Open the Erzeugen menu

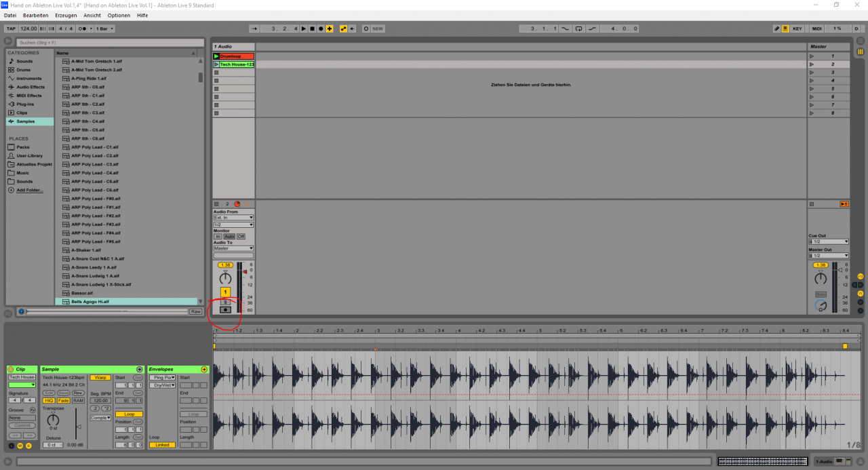pyautogui.click(x=66, y=15)
